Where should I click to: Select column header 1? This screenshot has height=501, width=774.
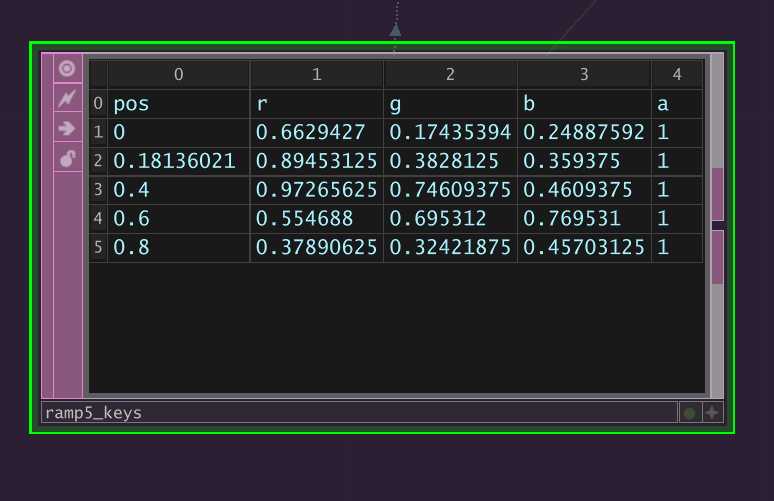tap(316, 75)
